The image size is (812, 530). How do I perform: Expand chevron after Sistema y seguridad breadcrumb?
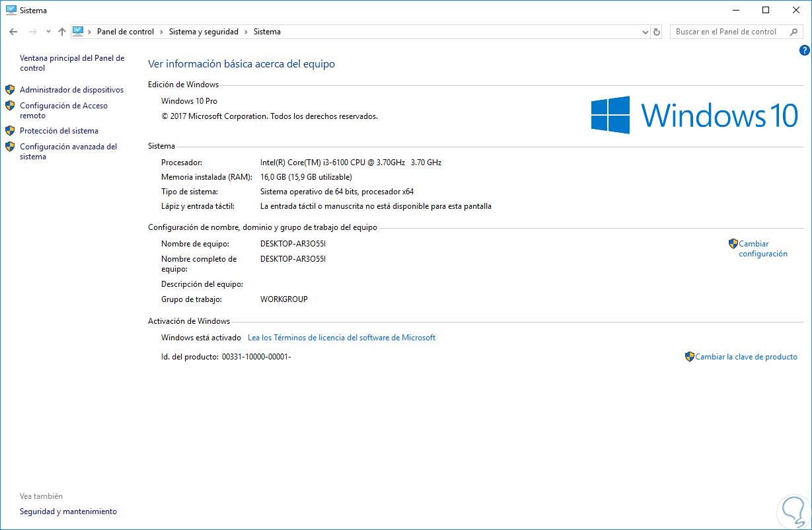pos(245,32)
